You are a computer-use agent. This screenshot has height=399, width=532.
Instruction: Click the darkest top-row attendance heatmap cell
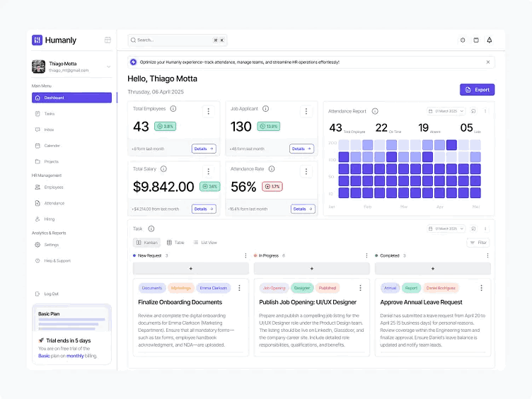(x=451, y=145)
